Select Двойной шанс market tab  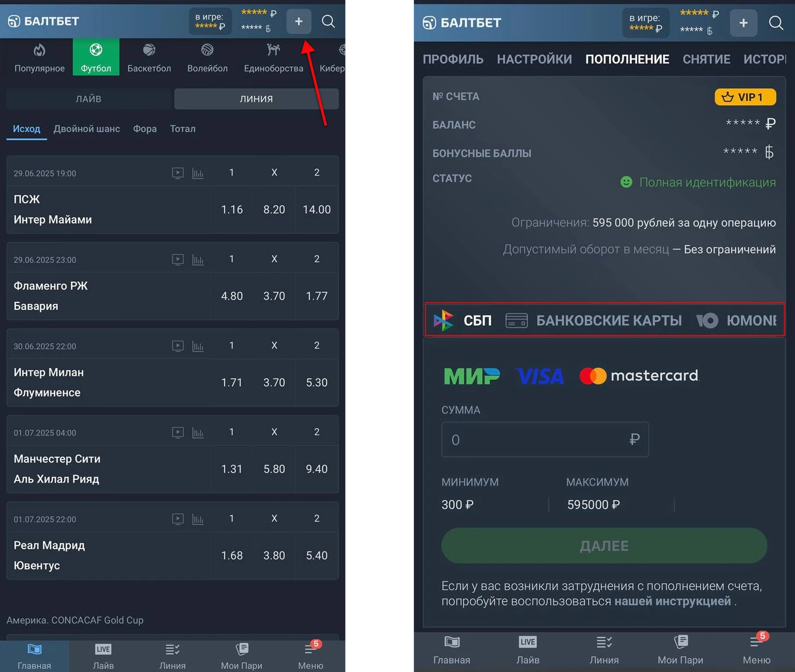click(x=87, y=129)
